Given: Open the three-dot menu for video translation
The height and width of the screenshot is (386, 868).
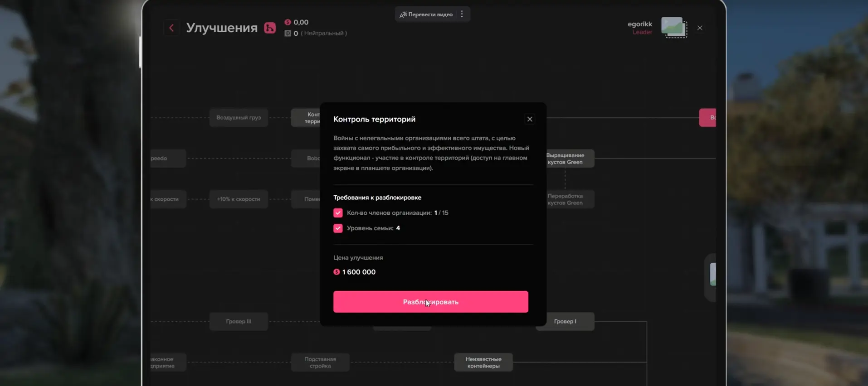Looking at the screenshot, I should pyautogui.click(x=462, y=14).
